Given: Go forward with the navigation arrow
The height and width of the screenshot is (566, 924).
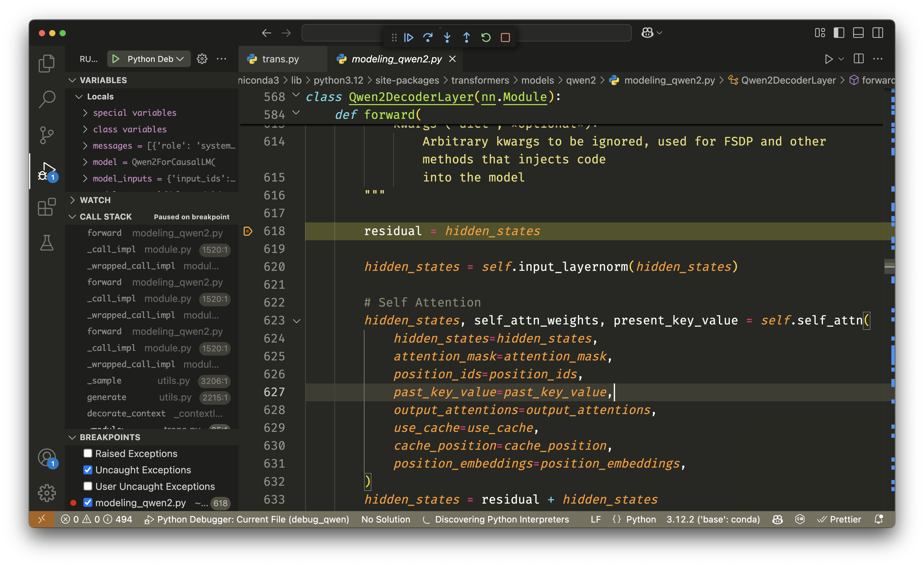Looking at the screenshot, I should point(286,33).
